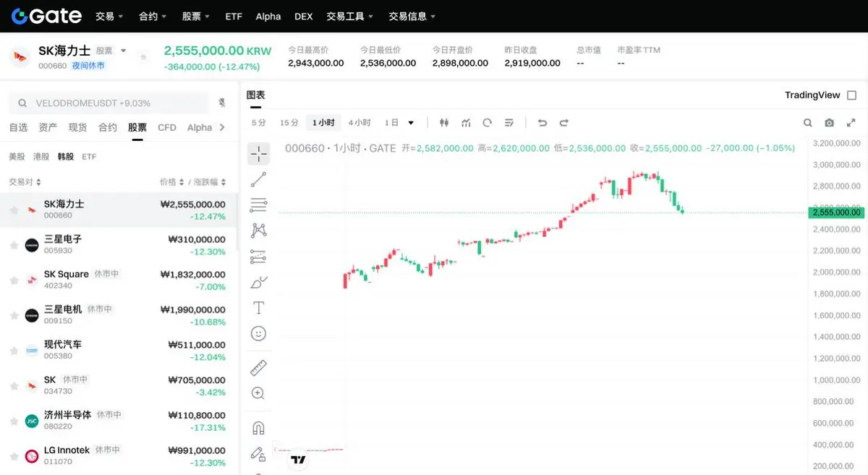The height and width of the screenshot is (475, 868).
Task: Expand chart to fullscreen
Action: tap(851, 123)
